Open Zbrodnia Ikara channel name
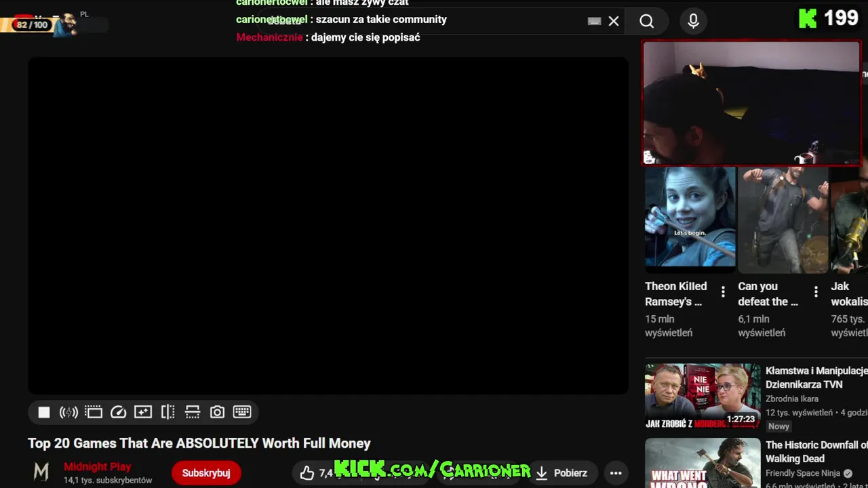868x488 pixels. pos(792,399)
